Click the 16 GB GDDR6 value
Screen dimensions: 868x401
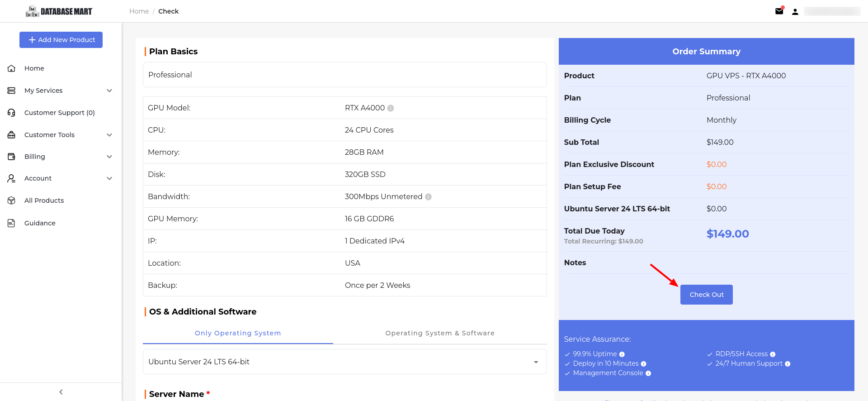pos(369,219)
